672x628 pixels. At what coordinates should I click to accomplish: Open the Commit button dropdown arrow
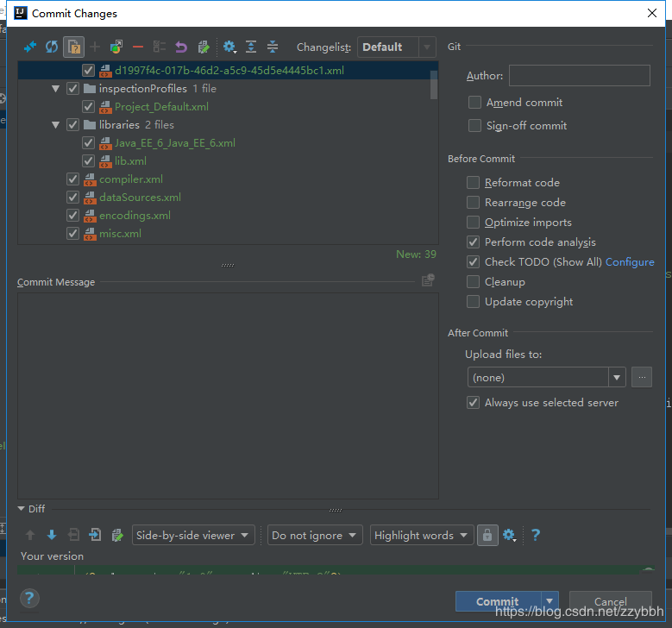550,601
